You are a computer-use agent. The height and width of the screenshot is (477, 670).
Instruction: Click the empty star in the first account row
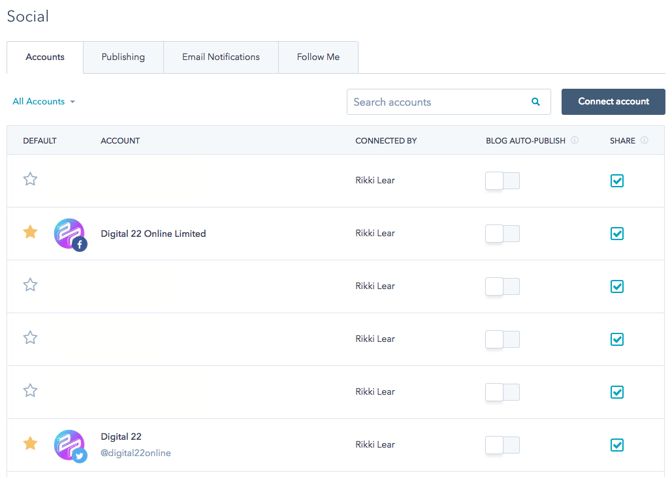tap(30, 179)
